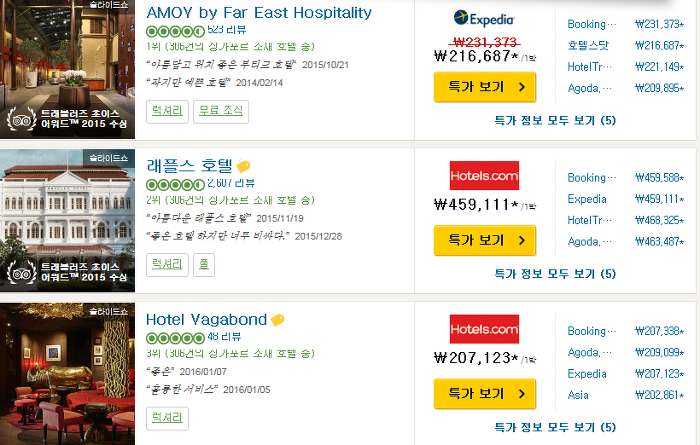
Task: Open AMOY by Far East Hospitality title link
Action: [x=259, y=12]
